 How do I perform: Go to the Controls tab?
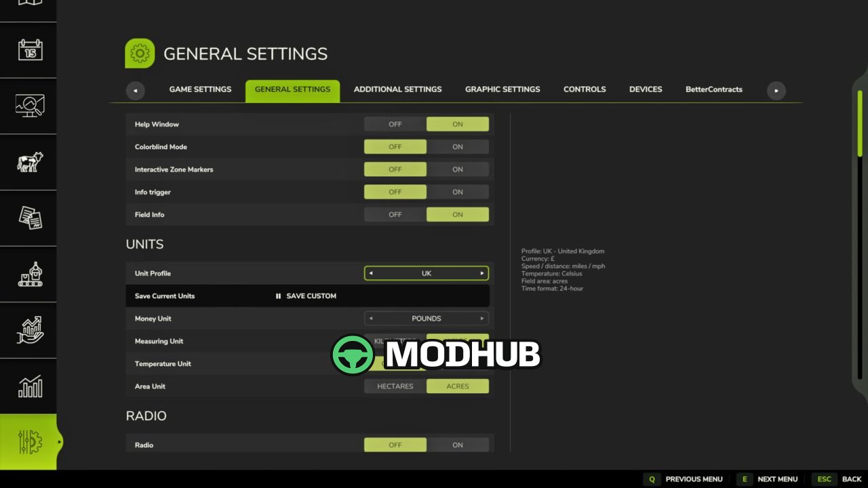[x=585, y=89]
